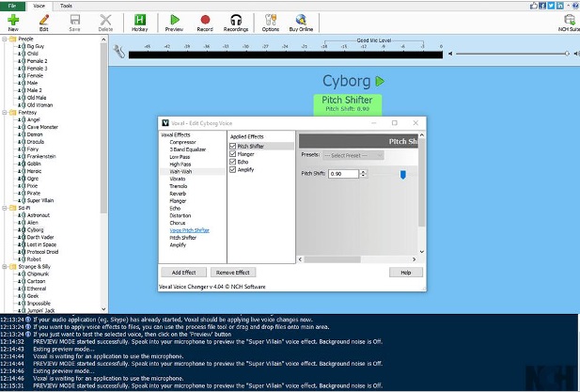Click the effect panel vertical scrollbar
The height and width of the screenshot is (392, 580).
[422, 183]
